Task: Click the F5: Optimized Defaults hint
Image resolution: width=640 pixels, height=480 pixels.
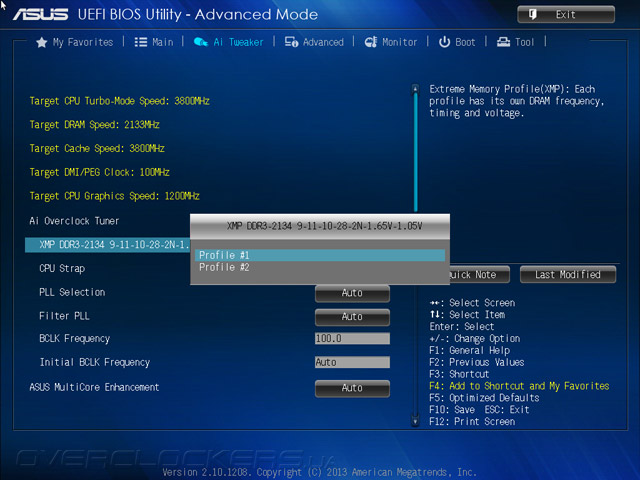Action: pyautogui.click(x=484, y=398)
